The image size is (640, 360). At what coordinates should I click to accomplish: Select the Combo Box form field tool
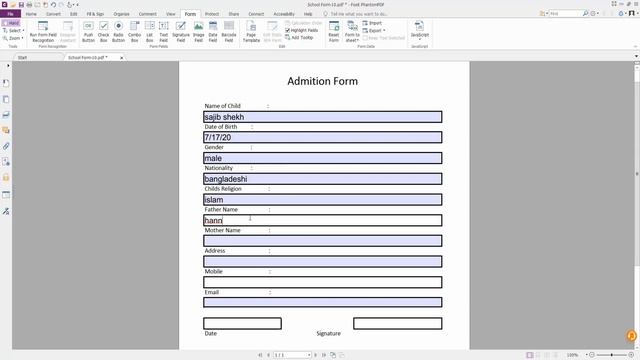(x=134, y=31)
